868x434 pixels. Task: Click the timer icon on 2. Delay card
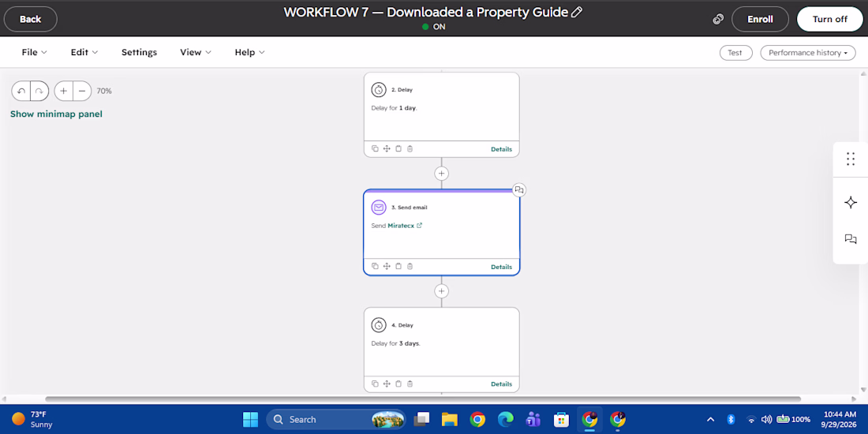tap(379, 89)
